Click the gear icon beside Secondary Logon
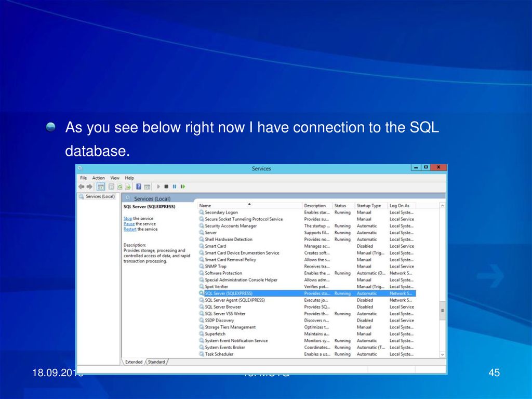Screen dimensions: 532x399 202,212
